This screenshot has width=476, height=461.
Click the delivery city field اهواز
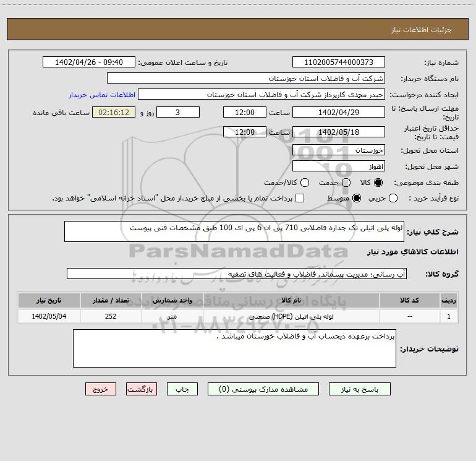tap(339, 166)
